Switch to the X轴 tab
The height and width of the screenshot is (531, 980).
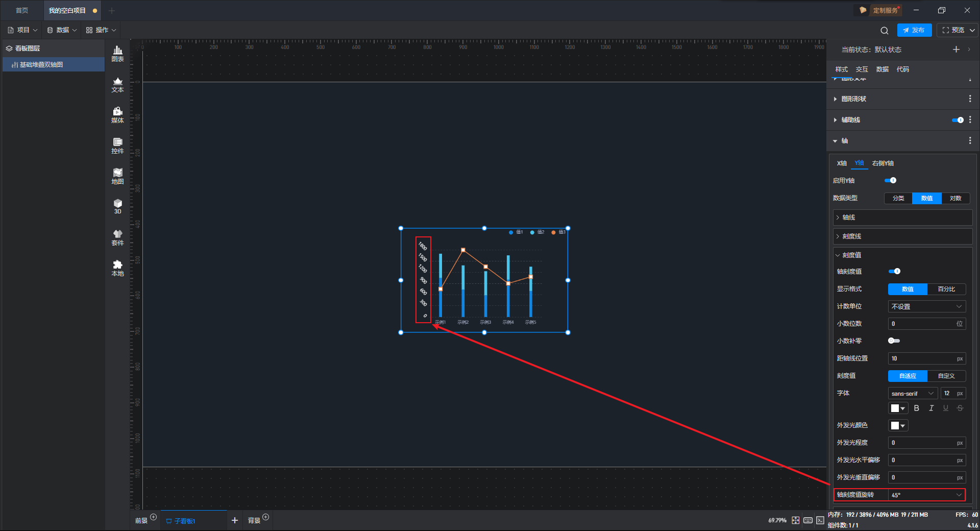842,163
